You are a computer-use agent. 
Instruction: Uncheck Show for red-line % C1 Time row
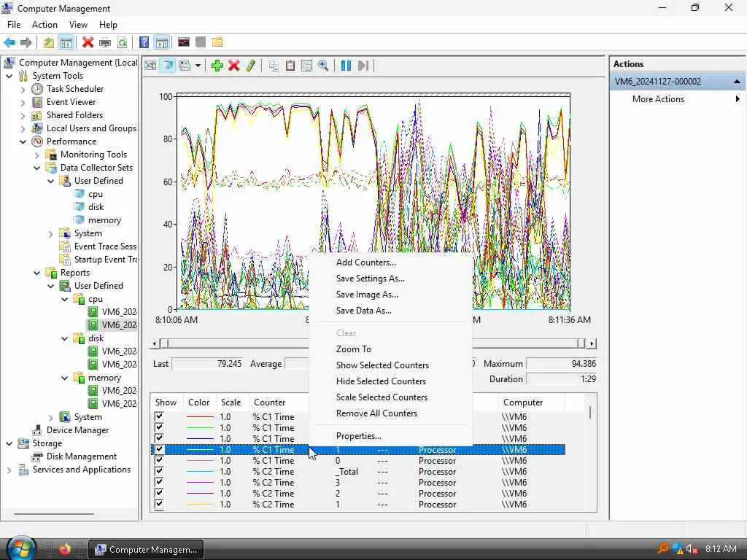pyautogui.click(x=159, y=416)
